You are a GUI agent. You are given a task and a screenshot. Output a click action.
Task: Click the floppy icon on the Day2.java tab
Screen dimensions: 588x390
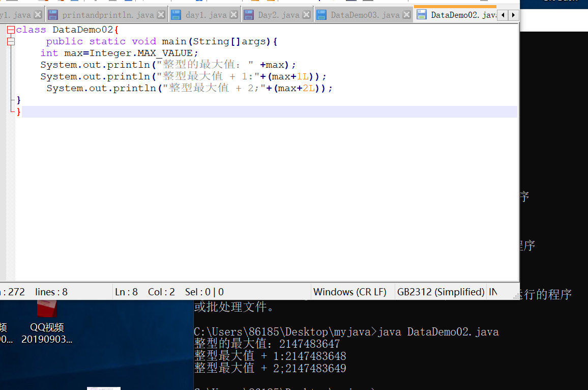[x=249, y=15]
